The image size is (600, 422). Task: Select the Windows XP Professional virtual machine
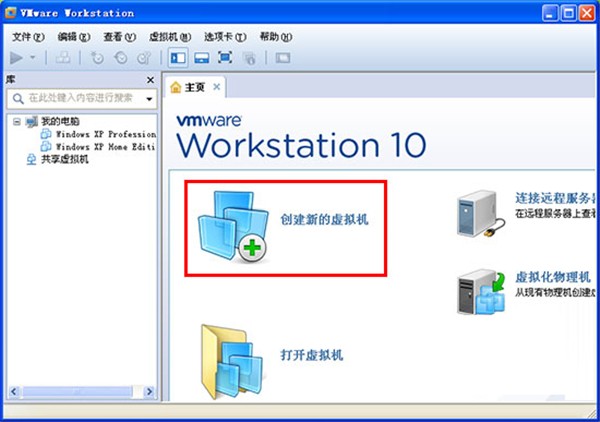coord(106,134)
